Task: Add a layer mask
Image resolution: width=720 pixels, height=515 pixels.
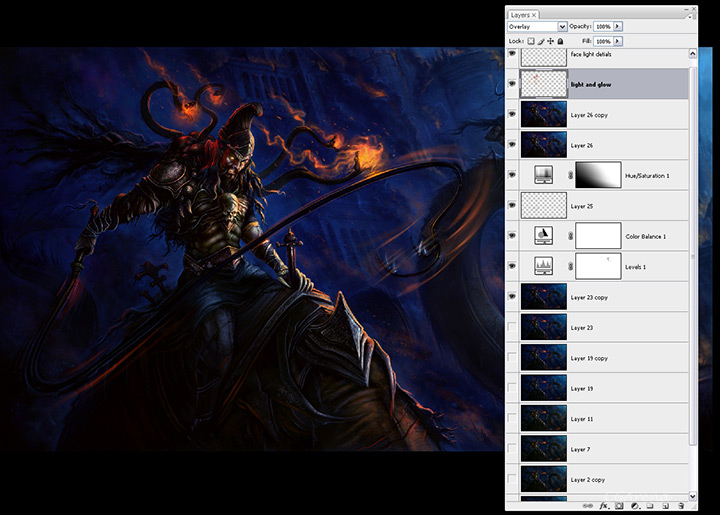Action: coord(619,506)
